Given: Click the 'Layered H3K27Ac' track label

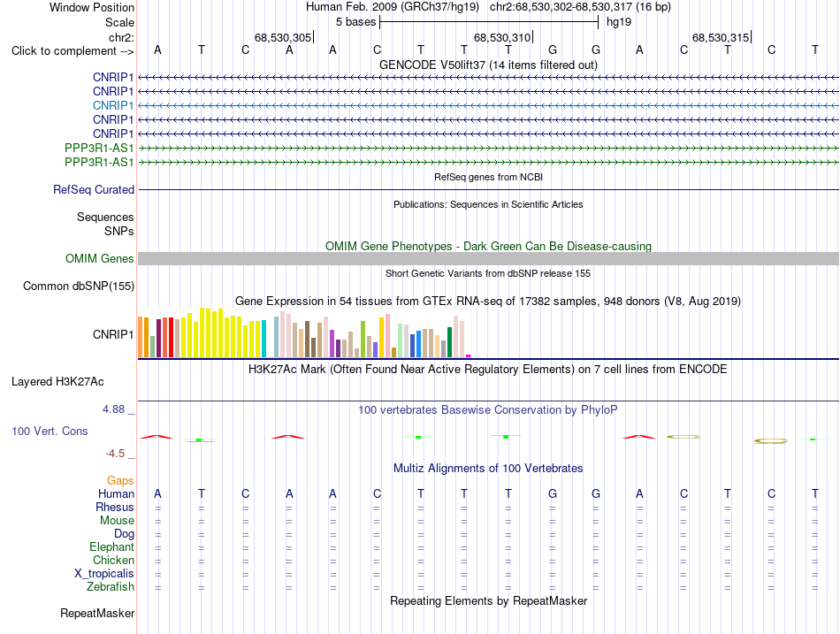Looking at the screenshot, I should click(57, 382).
